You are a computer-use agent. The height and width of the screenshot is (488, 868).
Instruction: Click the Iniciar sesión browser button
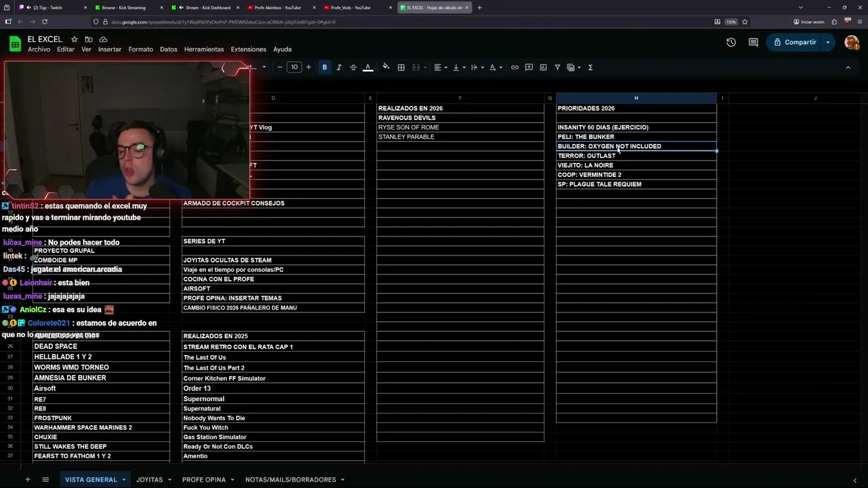point(809,22)
